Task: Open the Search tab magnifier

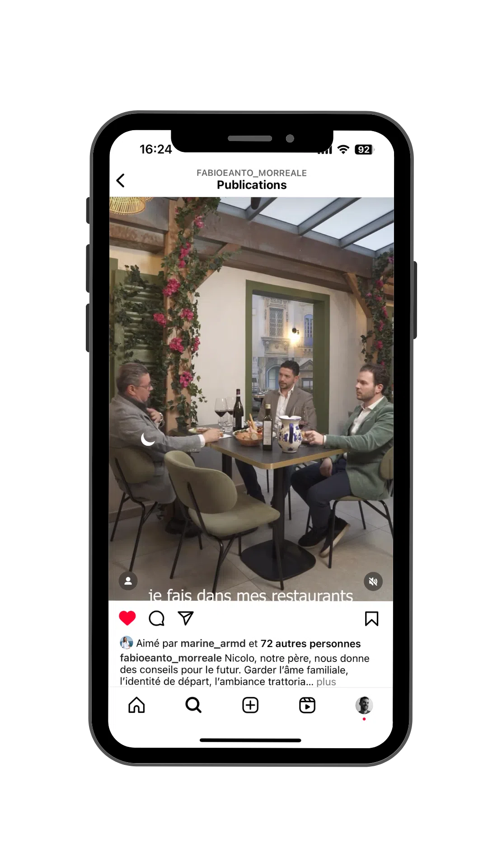Action: click(193, 705)
